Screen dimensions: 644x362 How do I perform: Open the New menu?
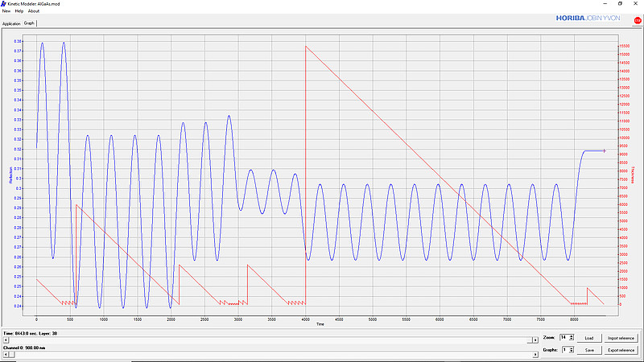[x=6, y=11]
